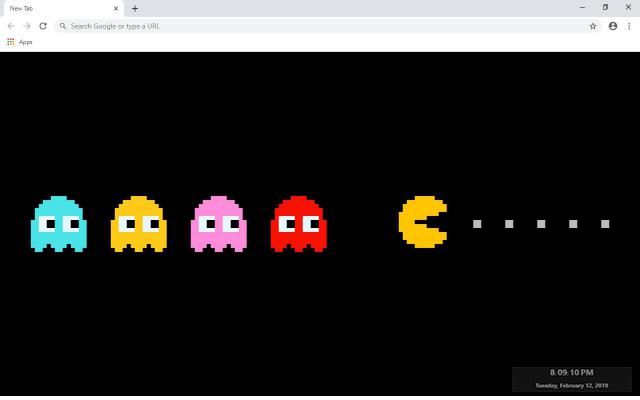Click the orange ghost

click(x=139, y=224)
